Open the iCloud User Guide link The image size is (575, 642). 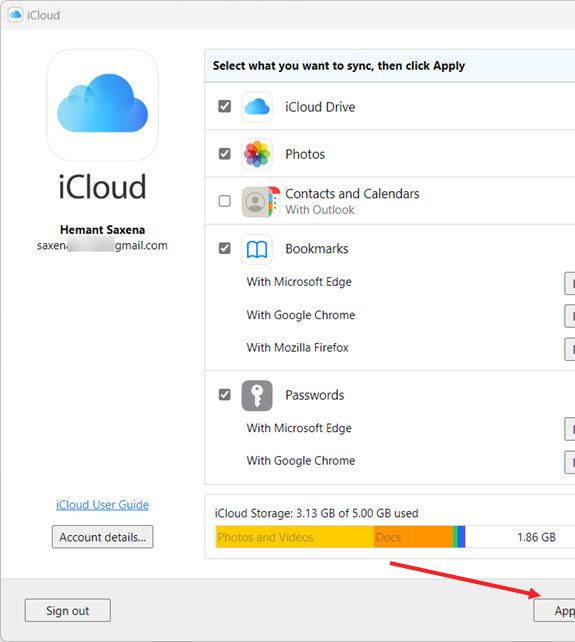[102, 504]
